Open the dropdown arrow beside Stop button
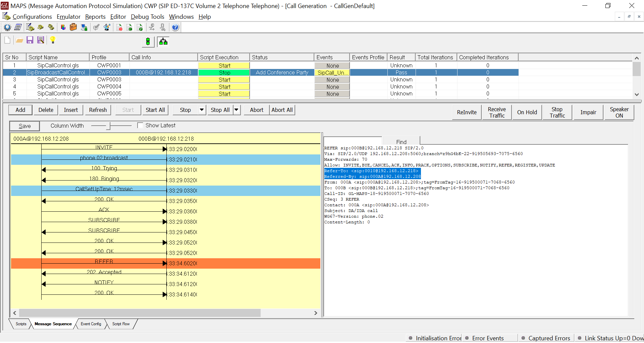 (x=202, y=110)
